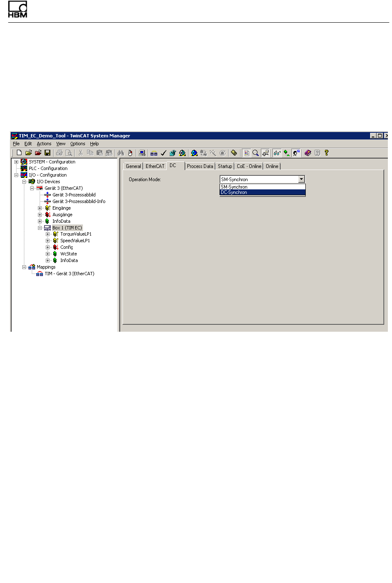The width and height of the screenshot is (392, 583).
Task: Expand the SYSTEM - Configuration node
Action: pos(17,162)
